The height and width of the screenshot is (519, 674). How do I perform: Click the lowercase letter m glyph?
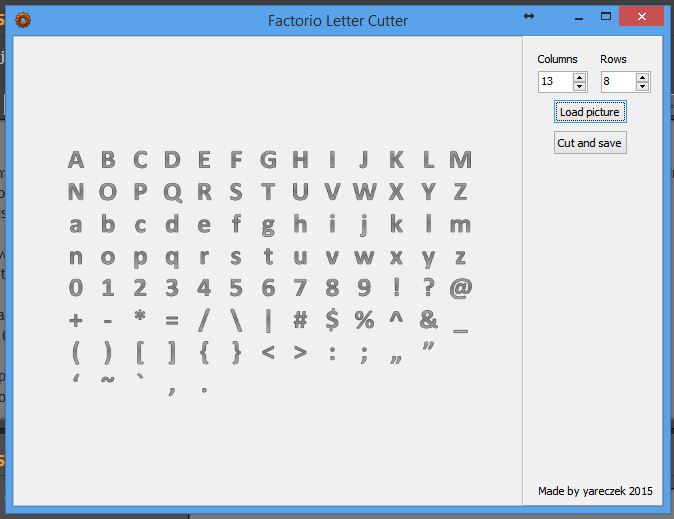pyautogui.click(x=460, y=225)
